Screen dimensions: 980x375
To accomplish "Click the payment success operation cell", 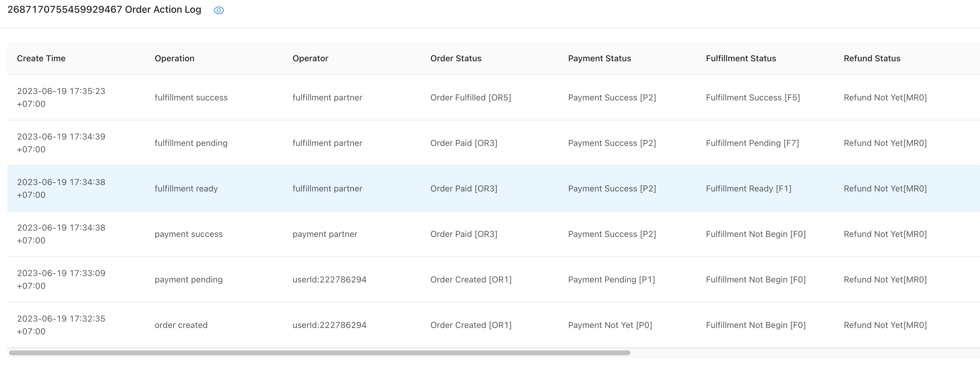I will coord(188,234).
